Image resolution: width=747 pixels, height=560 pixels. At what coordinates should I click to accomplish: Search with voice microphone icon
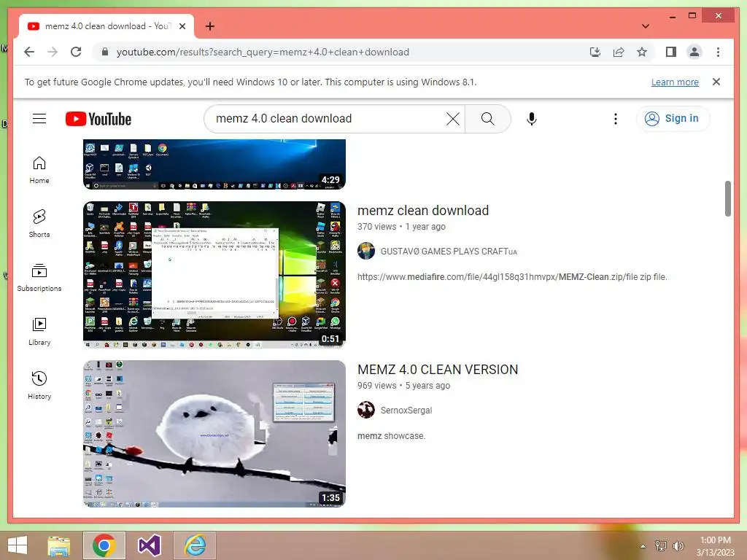pyautogui.click(x=532, y=119)
